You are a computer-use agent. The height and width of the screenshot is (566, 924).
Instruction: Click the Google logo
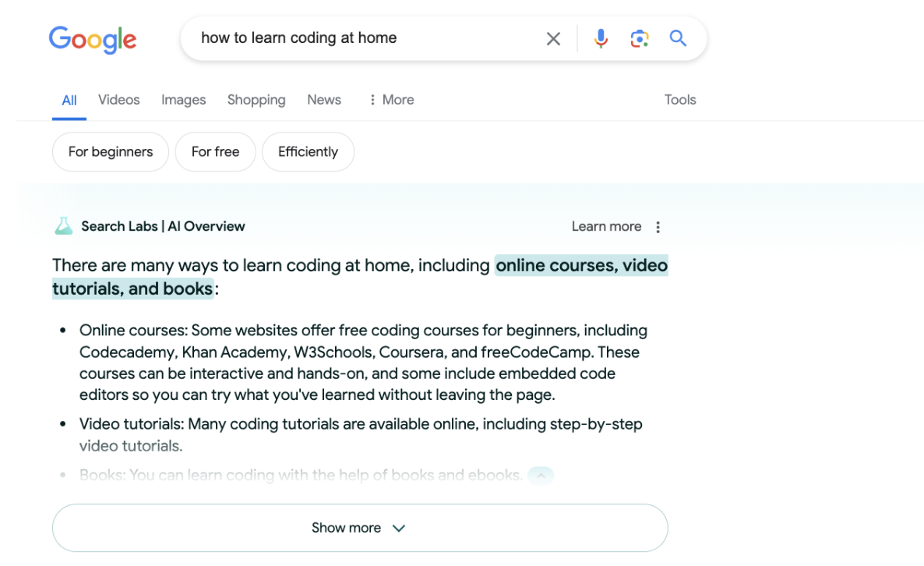click(x=93, y=40)
